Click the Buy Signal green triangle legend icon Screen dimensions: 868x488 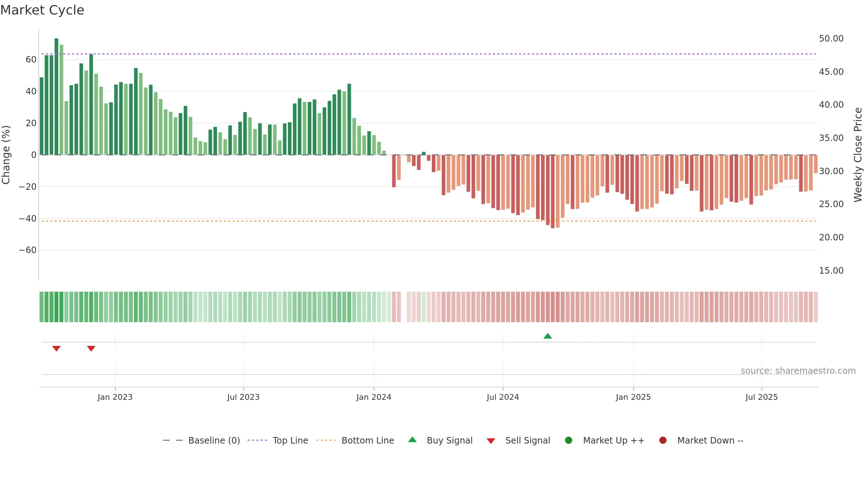pyautogui.click(x=412, y=440)
